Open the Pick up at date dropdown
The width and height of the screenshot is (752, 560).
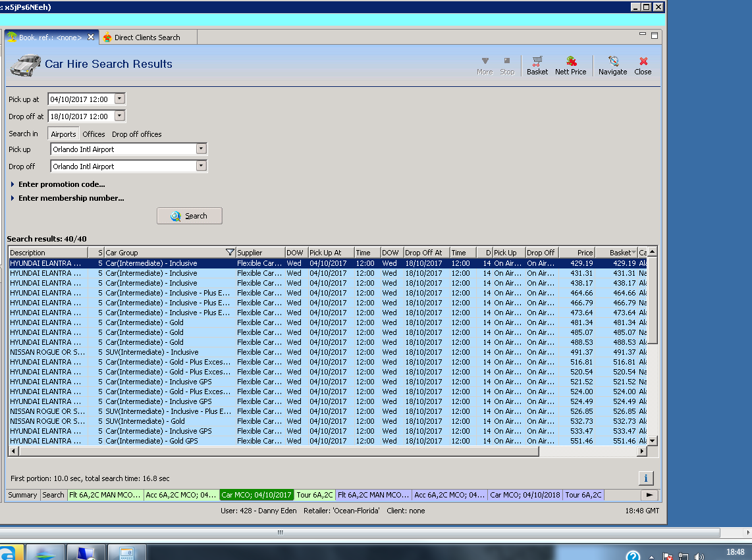(119, 99)
